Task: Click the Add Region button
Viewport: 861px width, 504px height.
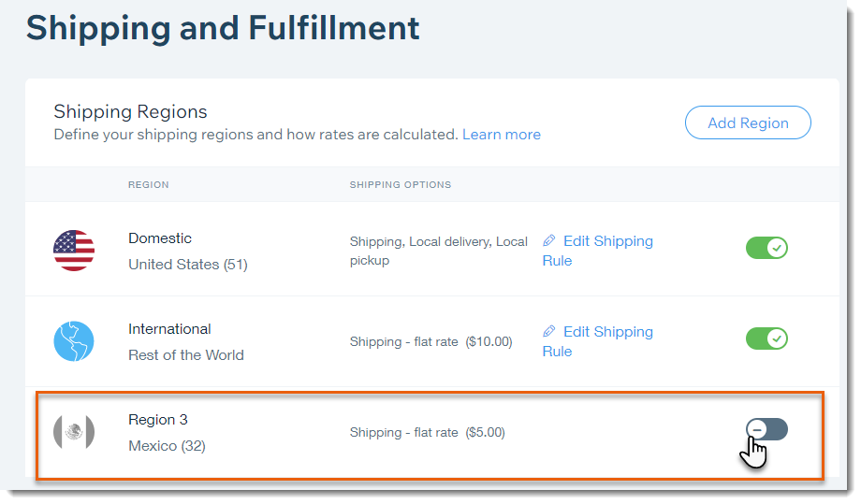Action: pyautogui.click(x=748, y=122)
